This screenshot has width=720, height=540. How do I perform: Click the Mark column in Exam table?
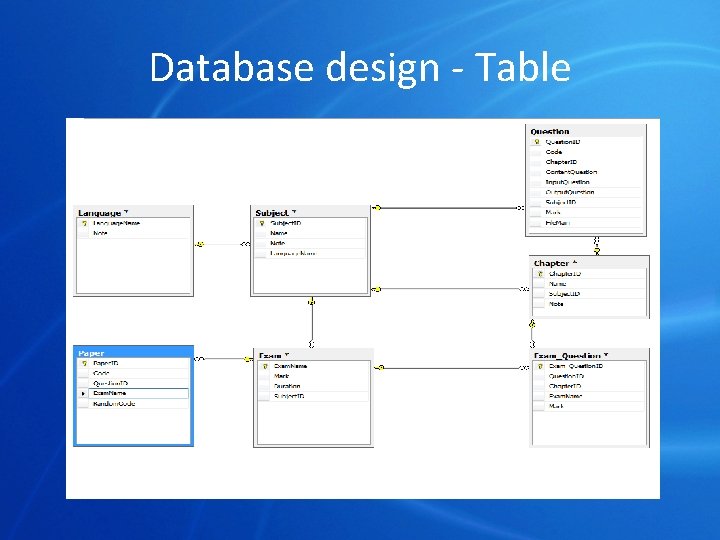(x=314, y=376)
